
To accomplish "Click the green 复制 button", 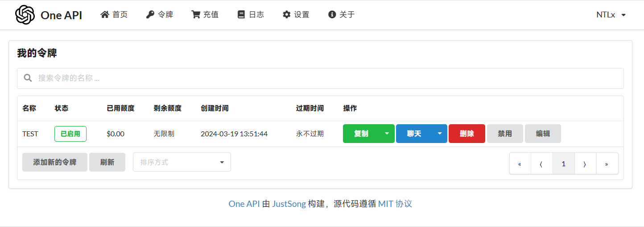I will point(361,134).
